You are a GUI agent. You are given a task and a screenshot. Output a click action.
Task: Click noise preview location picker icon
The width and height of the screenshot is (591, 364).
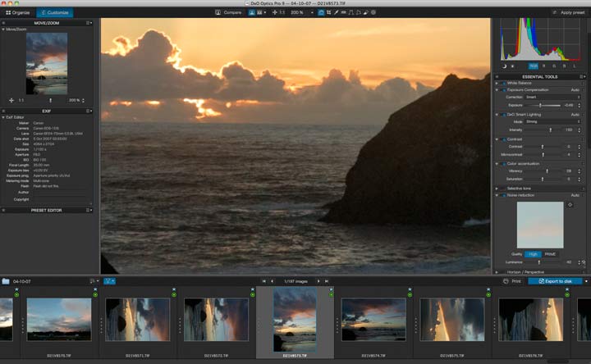point(570,205)
